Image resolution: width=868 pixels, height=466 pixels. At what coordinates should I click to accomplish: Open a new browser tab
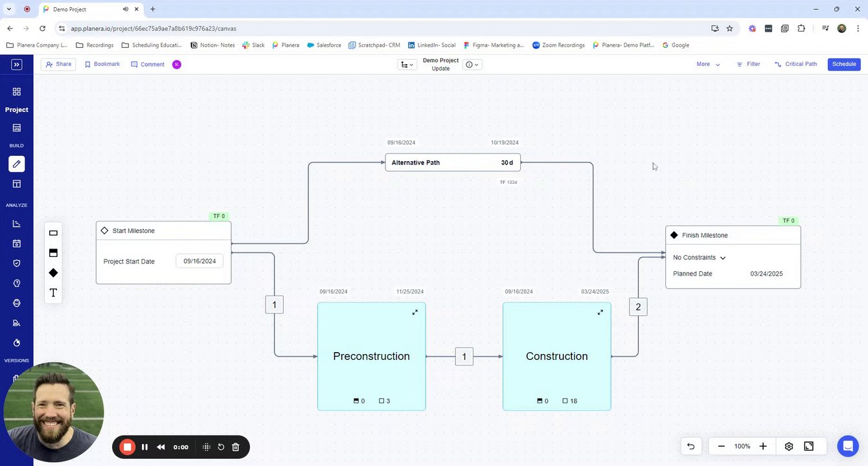(153, 9)
